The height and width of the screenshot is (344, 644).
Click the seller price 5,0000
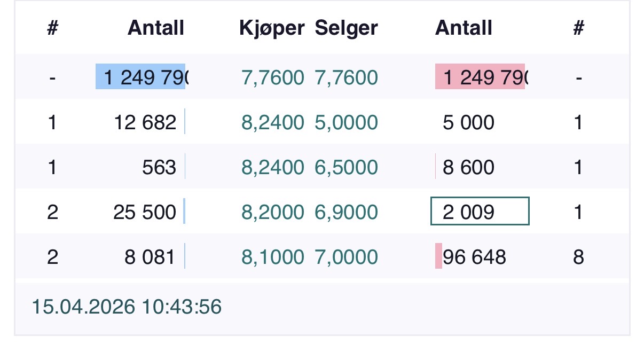click(x=346, y=123)
